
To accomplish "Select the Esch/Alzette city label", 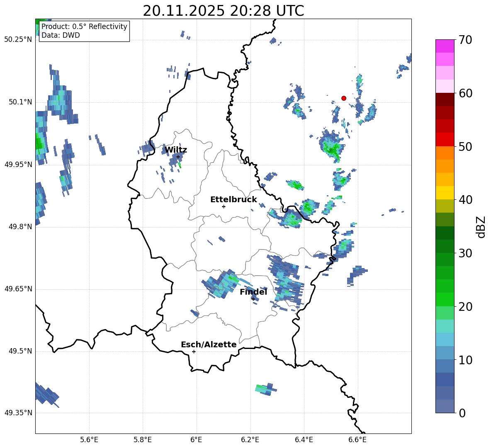I will point(209,345).
